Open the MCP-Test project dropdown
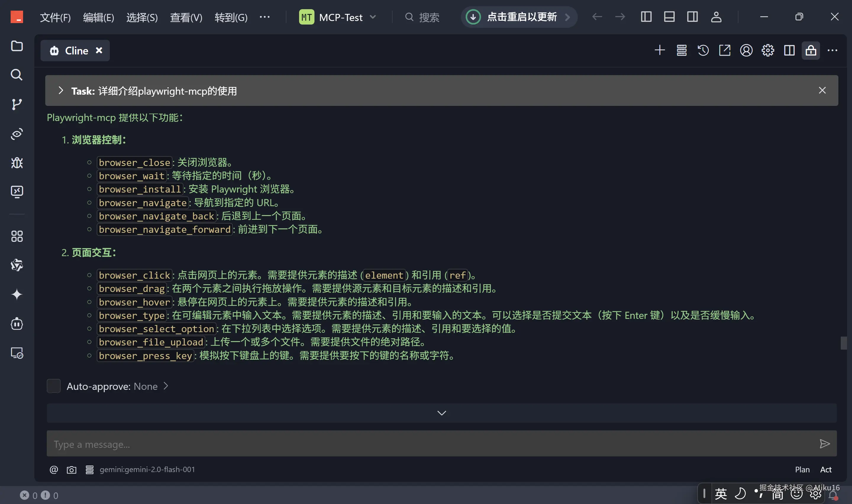Viewport: 852px width, 504px height. [x=338, y=17]
